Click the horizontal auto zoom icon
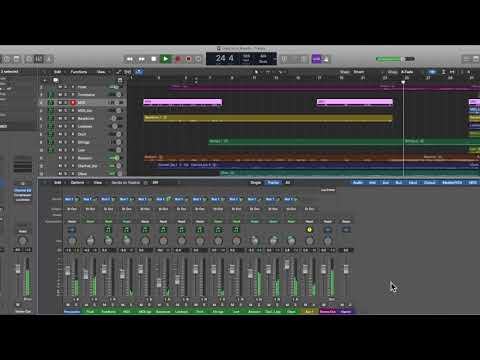 (x=452, y=72)
